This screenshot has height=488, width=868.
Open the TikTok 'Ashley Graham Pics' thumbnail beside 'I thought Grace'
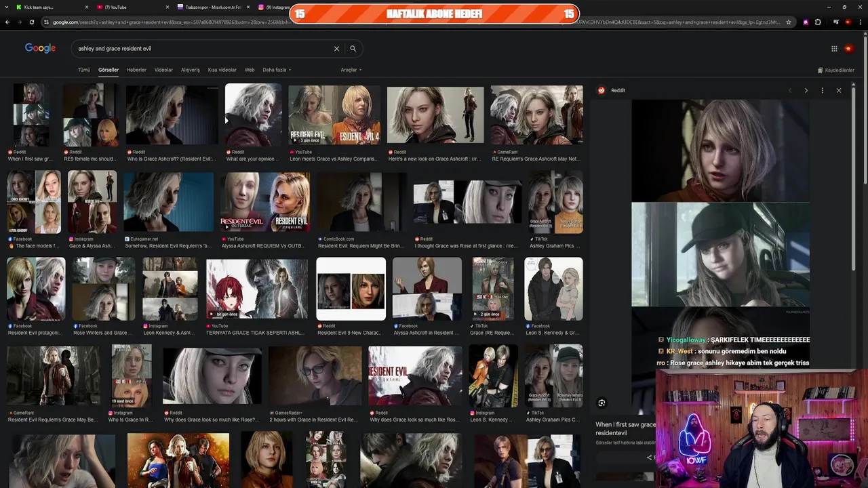tap(555, 202)
